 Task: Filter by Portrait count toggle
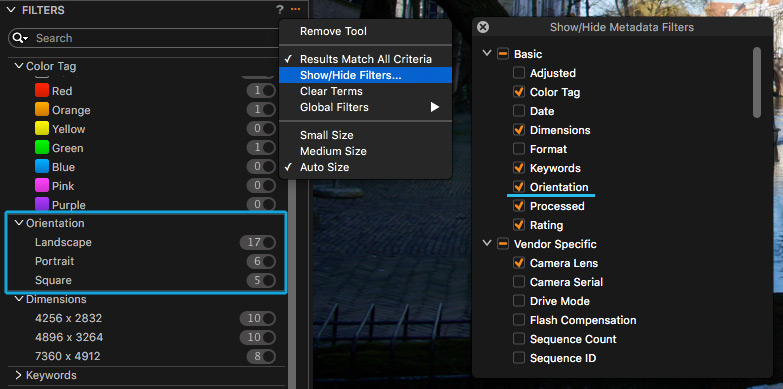(261, 261)
